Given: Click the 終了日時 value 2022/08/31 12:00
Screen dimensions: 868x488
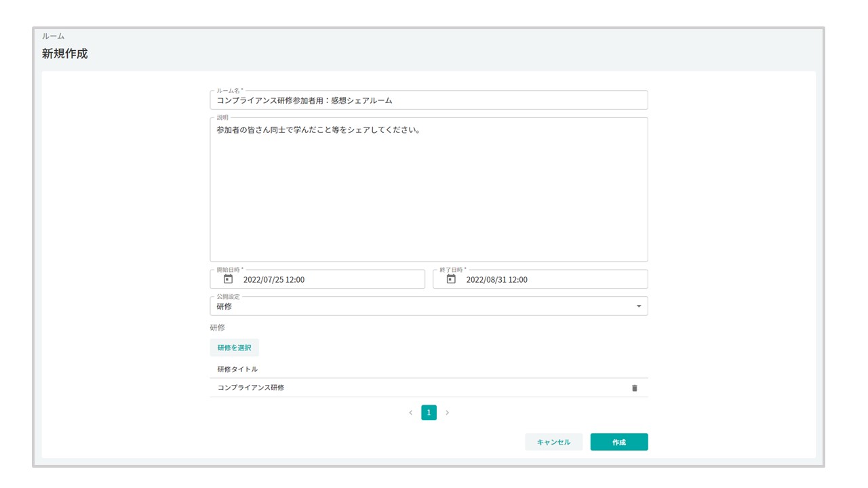Looking at the screenshot, I should (x=497, y=279).
